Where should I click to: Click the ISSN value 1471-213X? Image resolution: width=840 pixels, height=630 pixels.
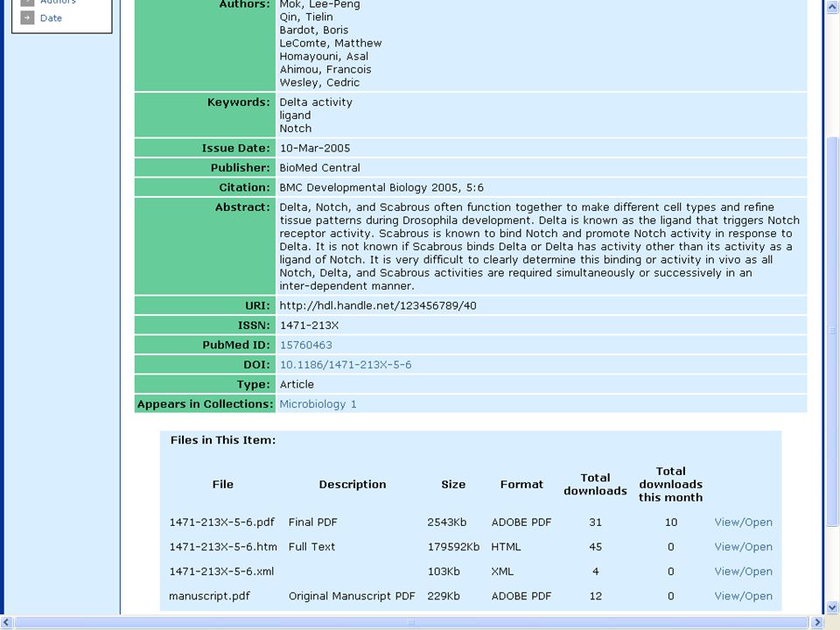tap(309, 325)
